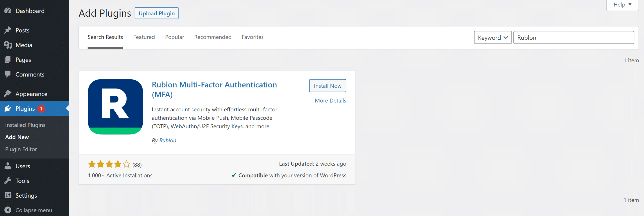The height and width of the screenshot is (216, 644).
Task: Open More Details for Rublon plugin
Action: [x=330, y=101]
